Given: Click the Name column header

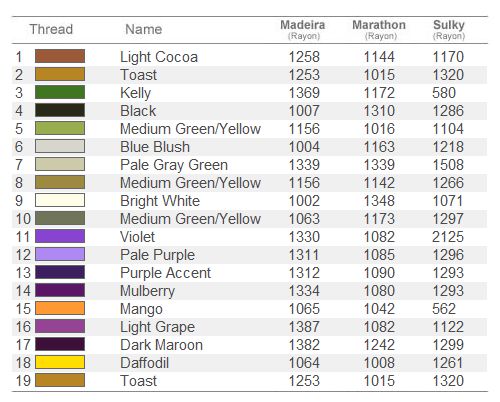Looking at the screenshot, I should point(144,29).
